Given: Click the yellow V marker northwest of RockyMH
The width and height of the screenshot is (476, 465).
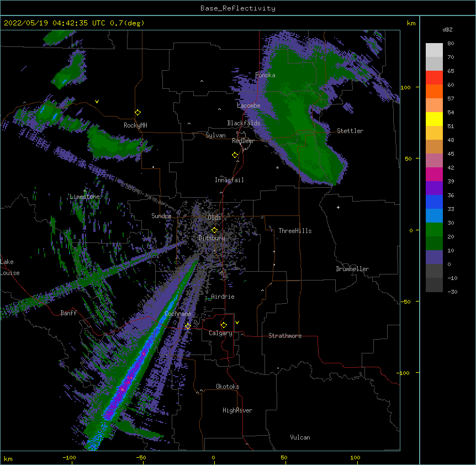Looking at the screenshot, I should [x=97, y=102].
